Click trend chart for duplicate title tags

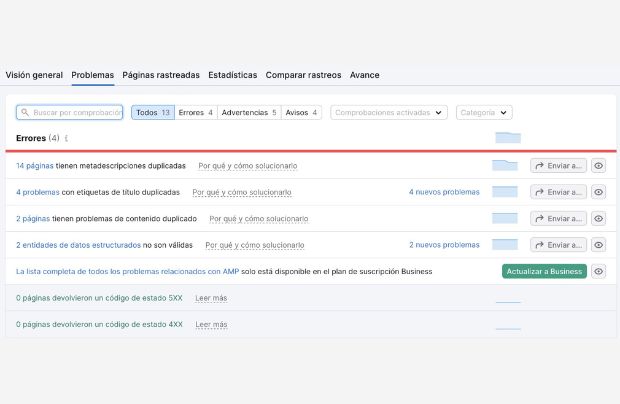click(x=505, y=192)
